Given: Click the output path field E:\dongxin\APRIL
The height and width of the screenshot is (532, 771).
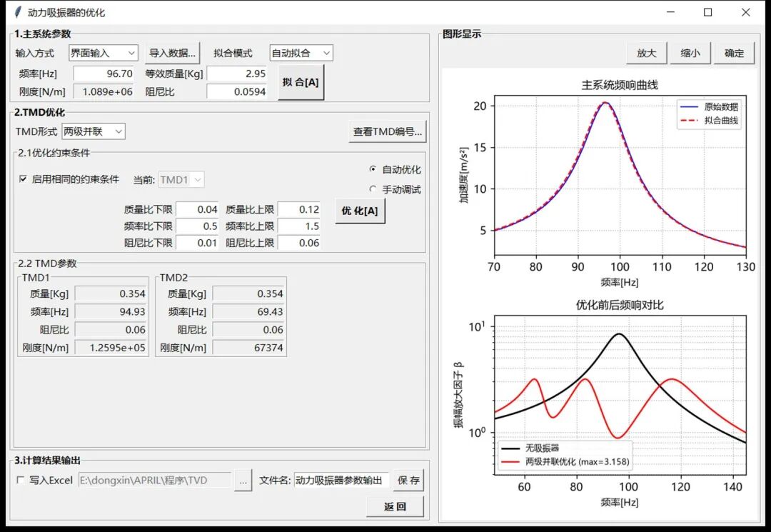Looking at the screenshot, I should [154, 481].
